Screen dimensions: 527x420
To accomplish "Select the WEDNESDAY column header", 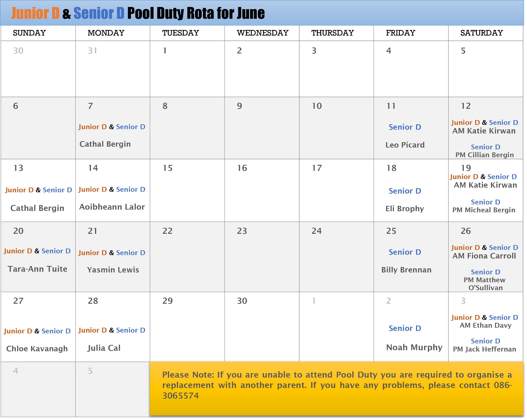I will (262, 33).
